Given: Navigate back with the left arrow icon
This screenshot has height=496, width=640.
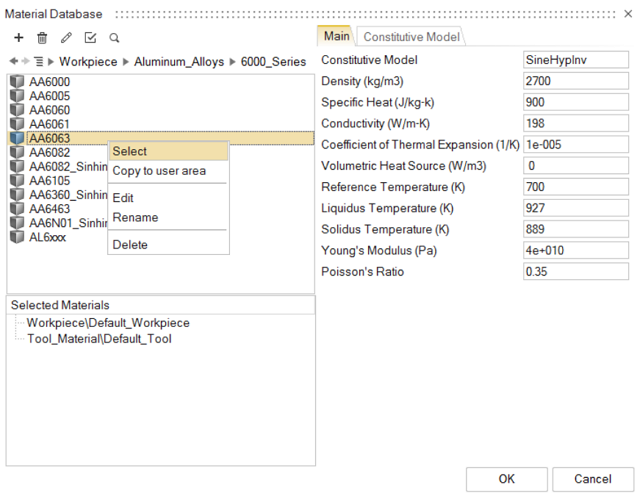Looking at the screenshot, I should pyautogui.click(x=12, y=62).
